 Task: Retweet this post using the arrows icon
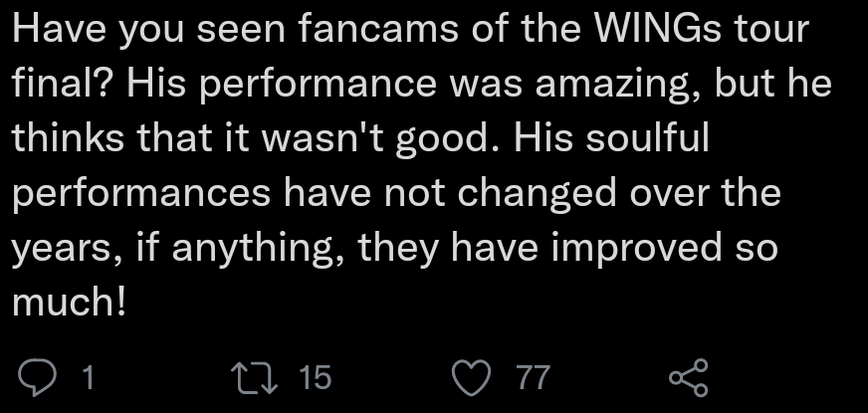pyautogui.click(x=249, y=377)
